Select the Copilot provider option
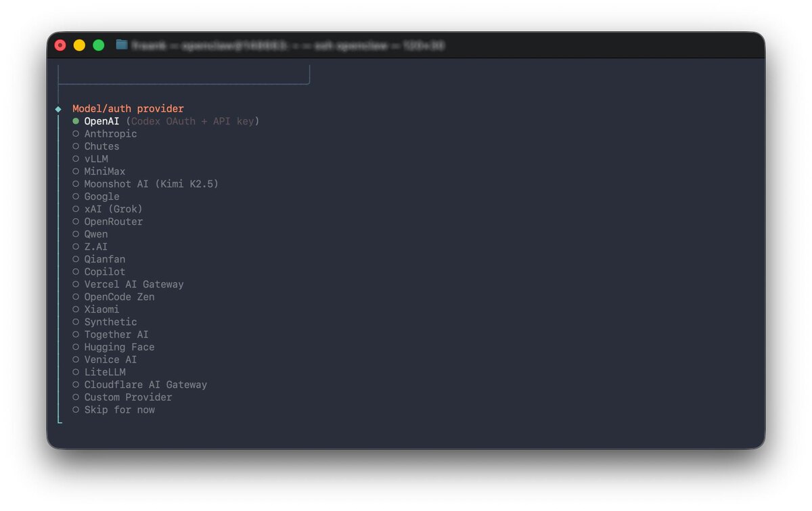This screenshot has width=812, height=511. (99, 271)
